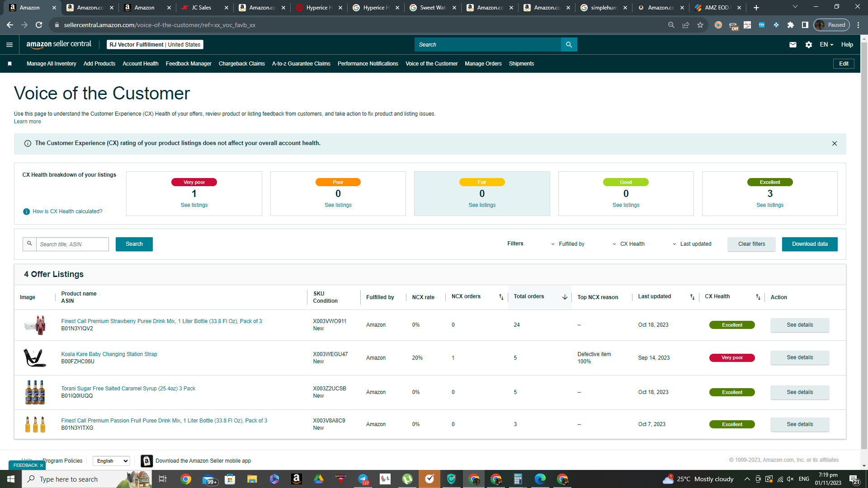This screenshot has width=868, height=488.
Task: Open Voice of the Customer menu item
Action: (x=432, y=64)
